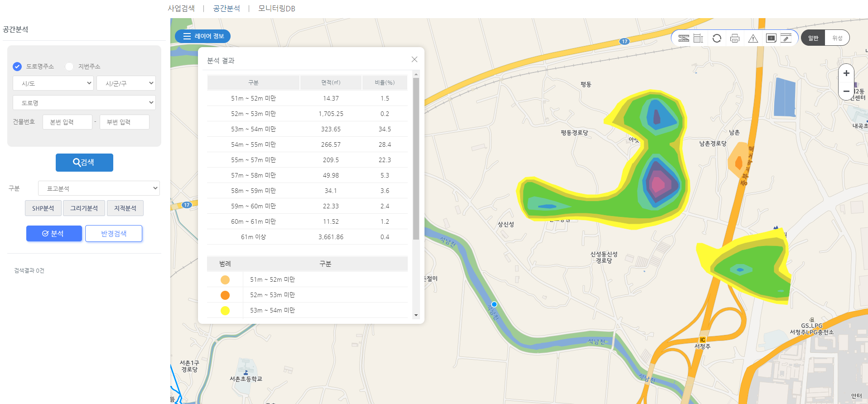Select the 도로명주소 radio option

click(x=17, y=67)
